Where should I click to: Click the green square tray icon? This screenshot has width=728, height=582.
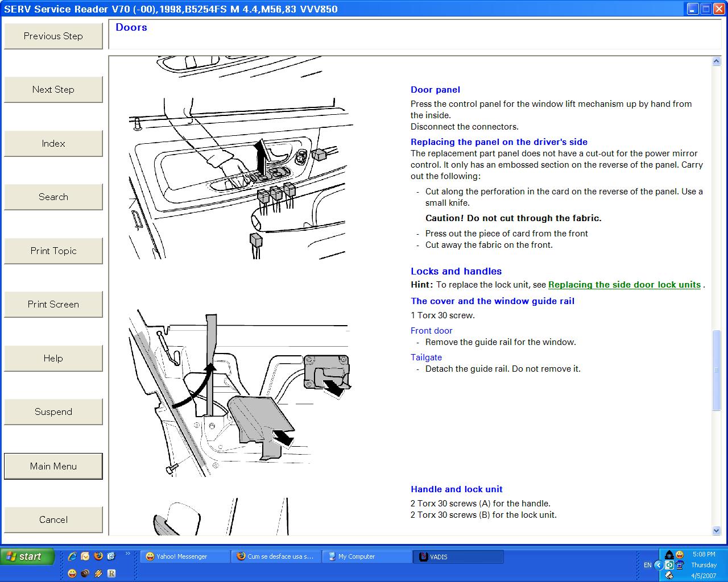(x=669, y=565)
